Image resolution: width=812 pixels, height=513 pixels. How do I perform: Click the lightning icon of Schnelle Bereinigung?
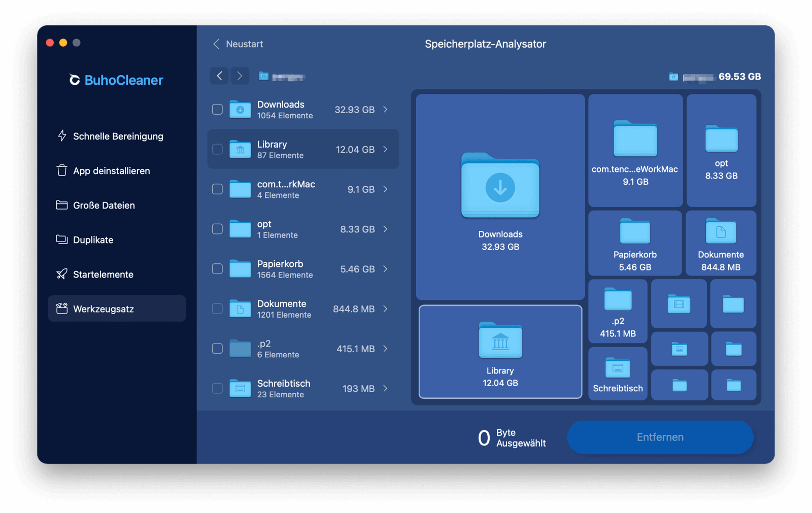(62, 136)
